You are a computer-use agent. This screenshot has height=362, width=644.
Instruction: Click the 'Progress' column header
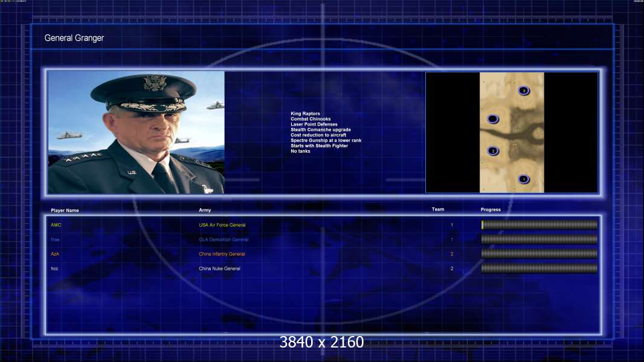point(491,209)
